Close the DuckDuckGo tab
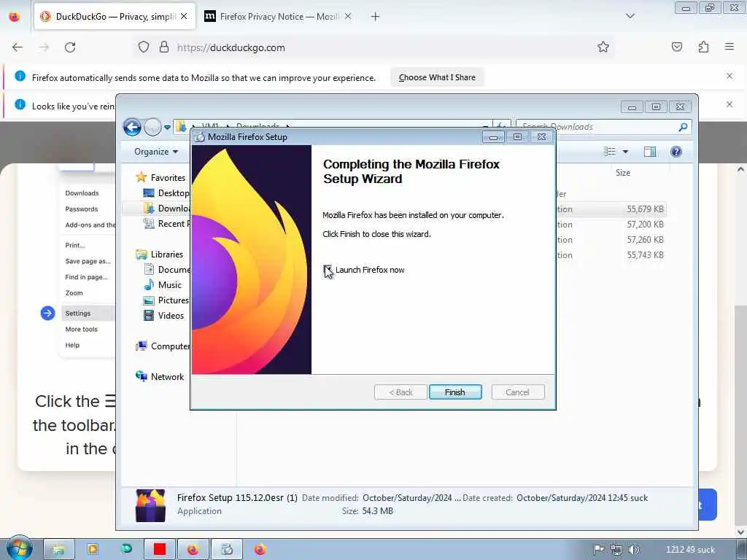 click(x=184, y=17)
